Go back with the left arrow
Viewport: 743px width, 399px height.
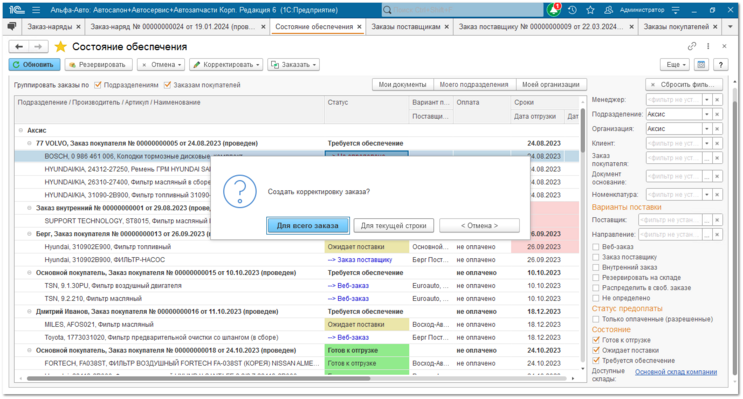pyautogui.click(x=19, y=46)
